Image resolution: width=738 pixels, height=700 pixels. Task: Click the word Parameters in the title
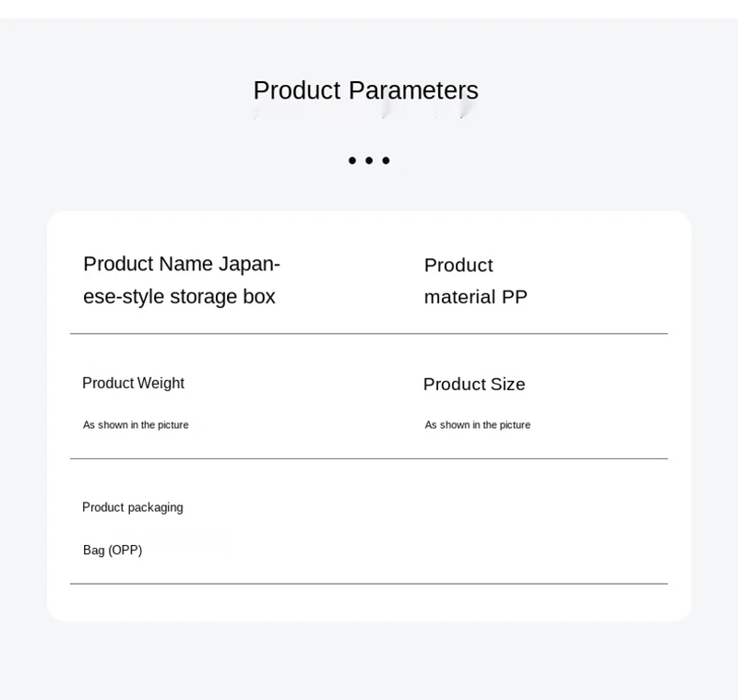click(x=413, y=90)
